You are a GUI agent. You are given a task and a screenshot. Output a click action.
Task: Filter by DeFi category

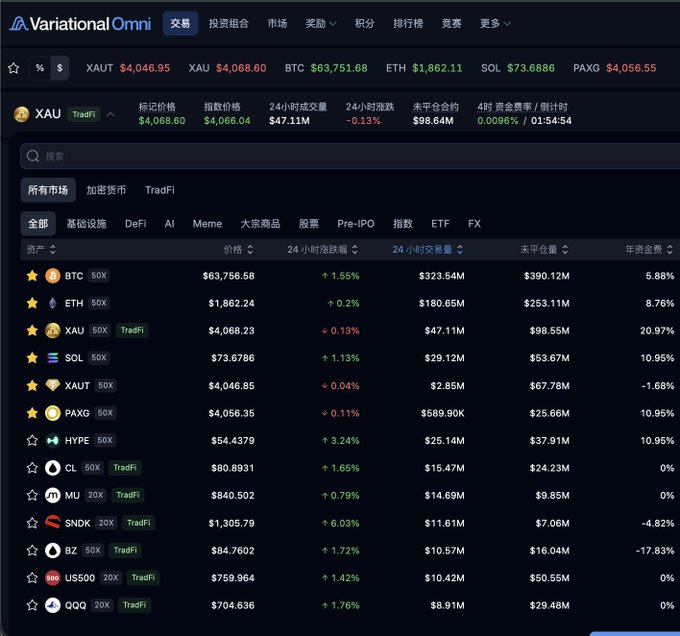pyautogui.click(x=135, y=224)
